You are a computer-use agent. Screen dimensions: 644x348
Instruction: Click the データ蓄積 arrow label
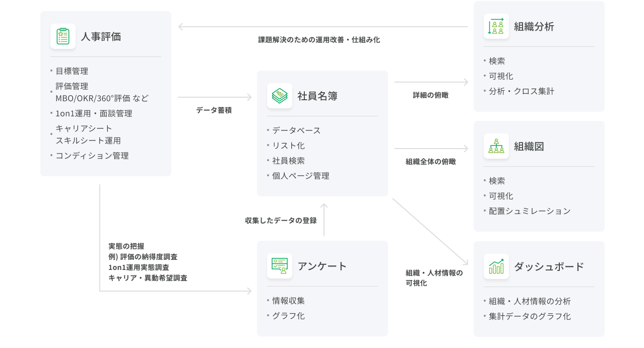pos(214,110)
